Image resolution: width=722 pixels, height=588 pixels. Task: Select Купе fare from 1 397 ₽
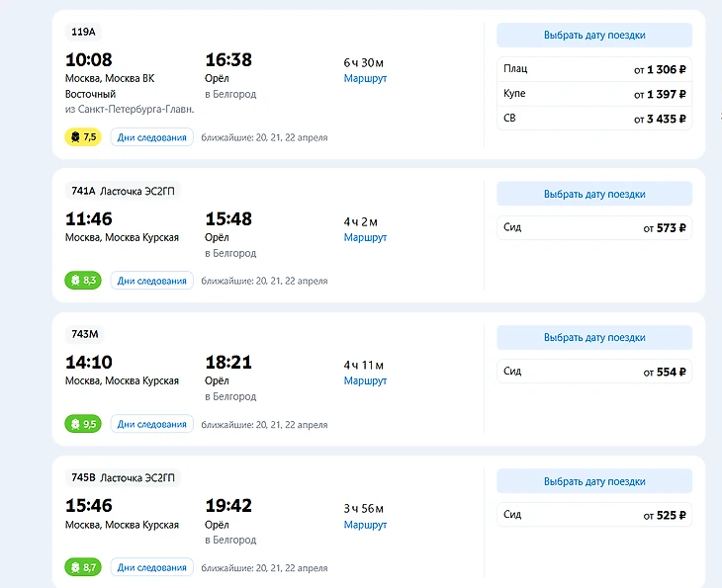coord(594,94)
